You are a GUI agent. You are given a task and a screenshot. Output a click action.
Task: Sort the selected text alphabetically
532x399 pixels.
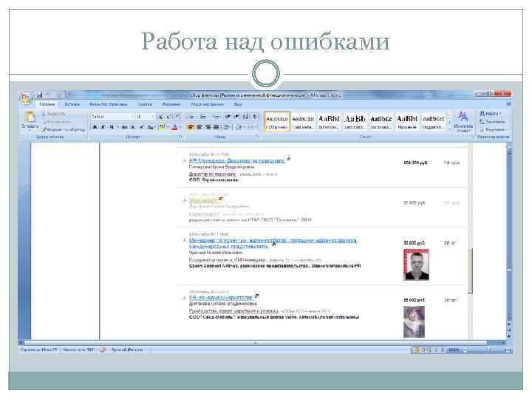tap(245, 117)
